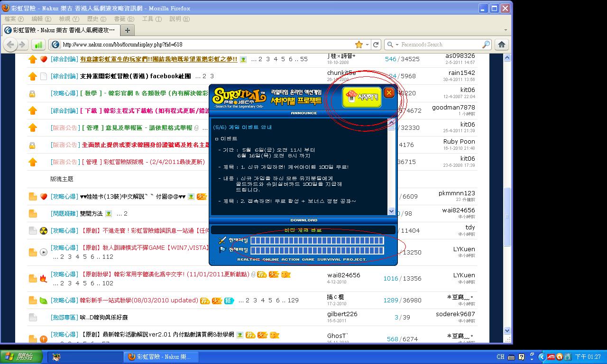This screenshot has height=364, width=607.
Task: Click the green signal bars toolbar icon
Action: tap(38, 45)
